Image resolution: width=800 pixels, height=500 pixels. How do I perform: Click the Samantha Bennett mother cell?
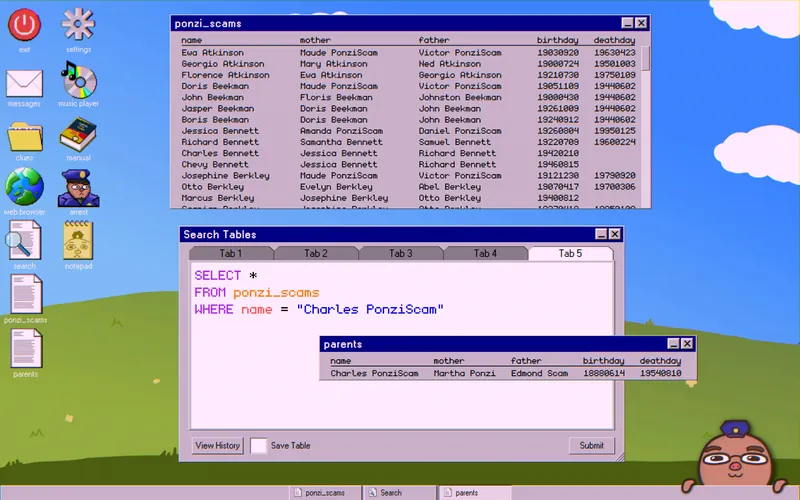(x=341, y=142)
